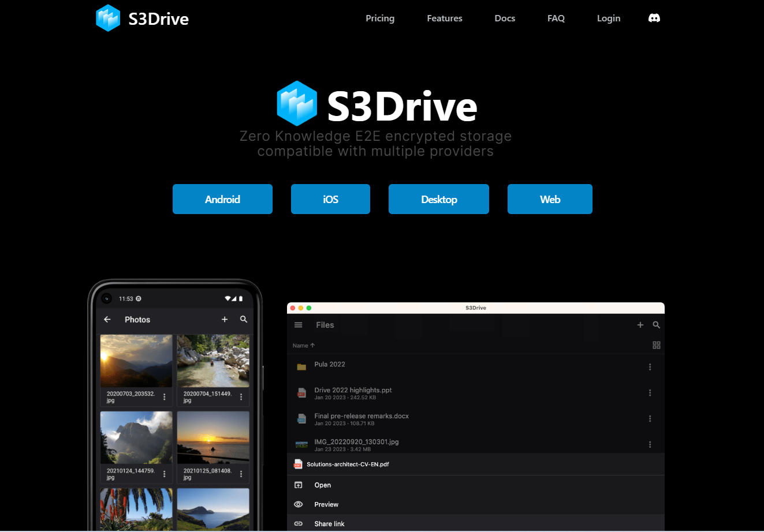Click the Android download button
This screenshot has height=532, width=764.
click(x=222, y=199)
